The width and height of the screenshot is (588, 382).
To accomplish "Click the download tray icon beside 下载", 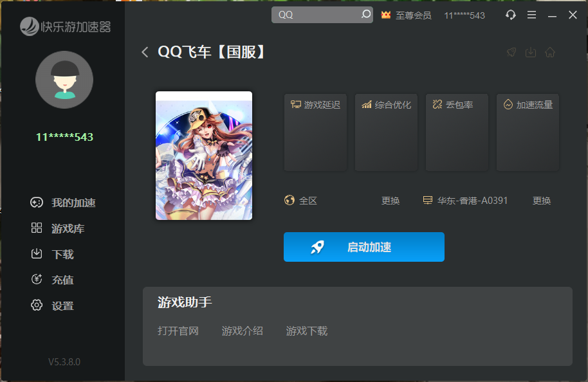I will pyautogui.click(x=37, y=254).
